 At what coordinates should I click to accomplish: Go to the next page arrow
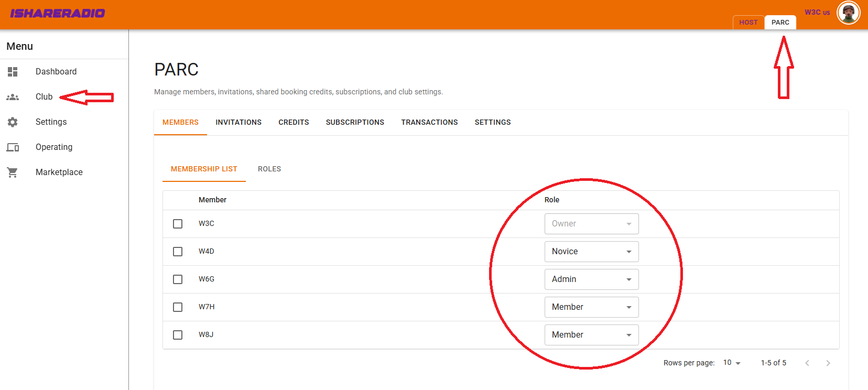coord(828,363)
